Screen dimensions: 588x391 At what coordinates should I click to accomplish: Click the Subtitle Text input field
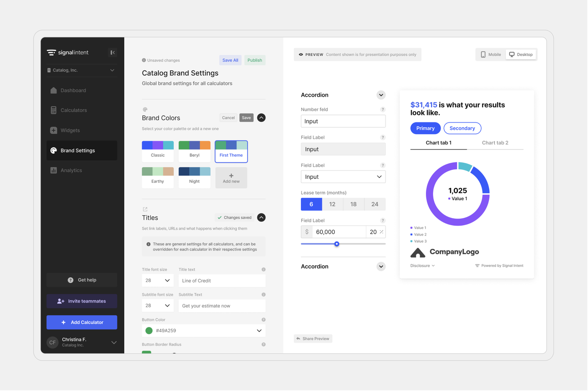click(222, 306)
